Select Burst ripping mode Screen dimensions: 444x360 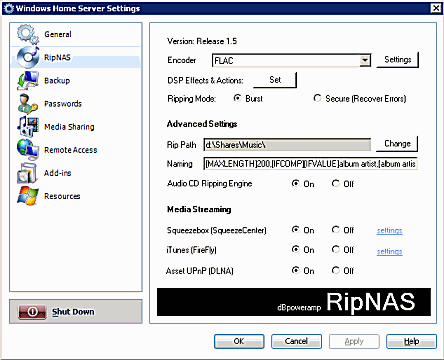pyautogui.click(x=237, y=98)
